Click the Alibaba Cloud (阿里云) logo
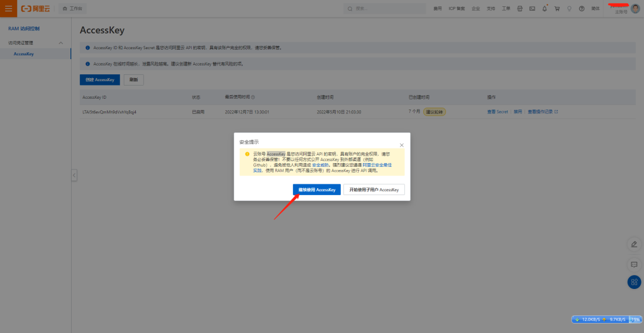This screenshot has width=644, height=333. point(36,8)
